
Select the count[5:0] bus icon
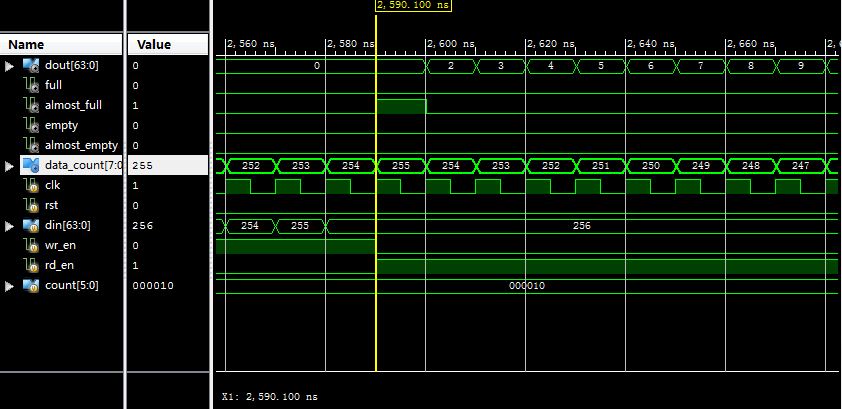click(31, 286)
